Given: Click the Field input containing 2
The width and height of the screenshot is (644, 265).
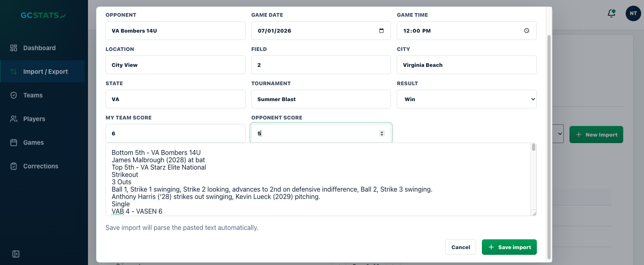Looking at the screenshot, I should coord(321,65).
